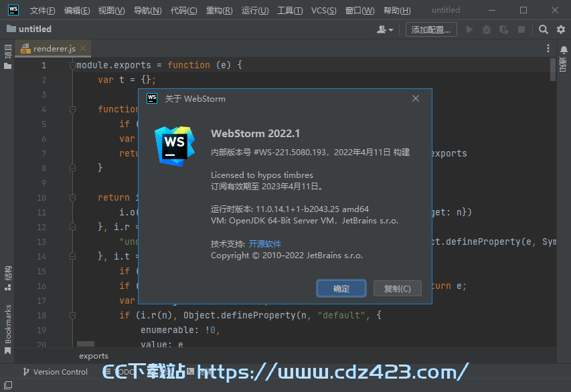The height and width of the screenshot is (392, 571).
Task: Maximize the WebStorm window
Action: [x=523, y=10]
